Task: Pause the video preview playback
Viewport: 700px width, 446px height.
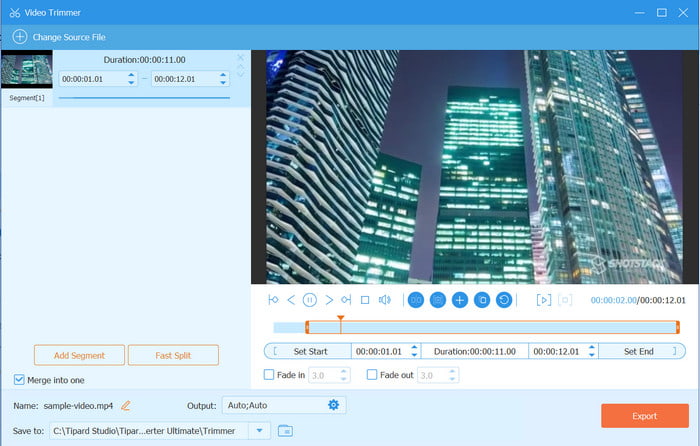Action: click(310, 300)
